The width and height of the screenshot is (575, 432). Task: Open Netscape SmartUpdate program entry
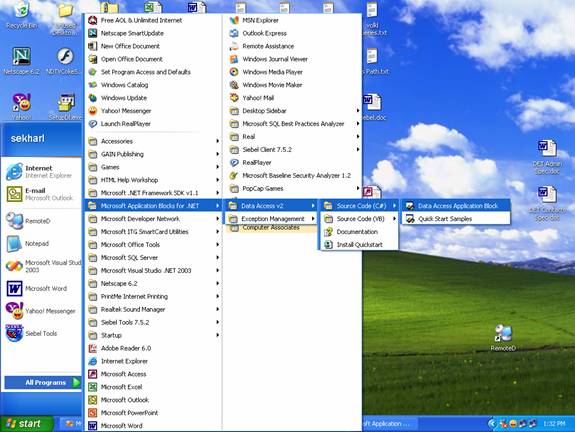[x=153, y=33]
